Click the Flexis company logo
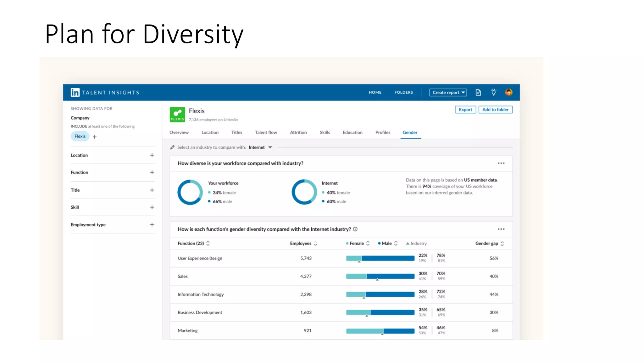Image resolution: width=644 pixels, height=362 pixels. pos(177,115)
